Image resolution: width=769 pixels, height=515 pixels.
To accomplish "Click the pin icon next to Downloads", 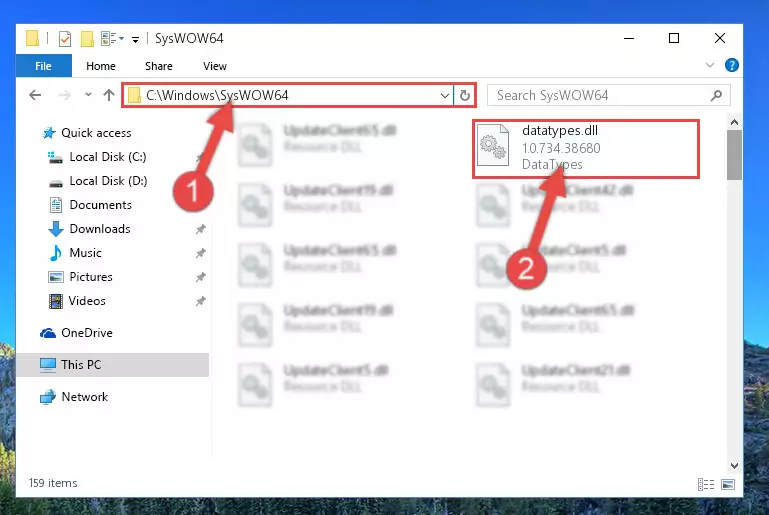I will [x=201, y=229].
